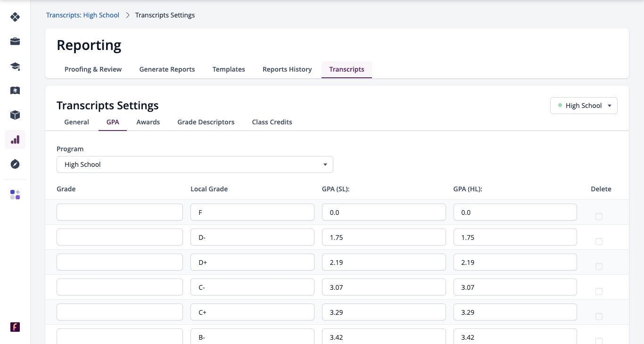Click the Grade field in D+ row
The image size is (644, 344).
[120, 262]
